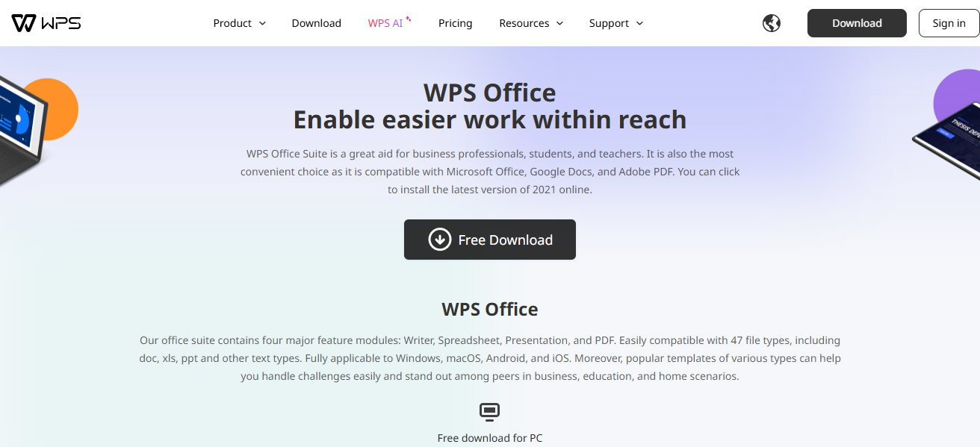The image size is (980, 447).
Task: Click the Sign in button
Action: tap(949, 23)
